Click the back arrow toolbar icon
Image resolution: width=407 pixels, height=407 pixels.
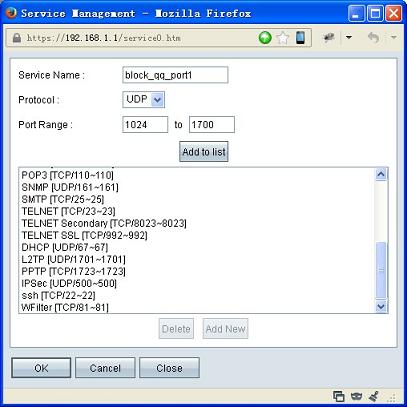pyautogui.click(x=373, y=37)
